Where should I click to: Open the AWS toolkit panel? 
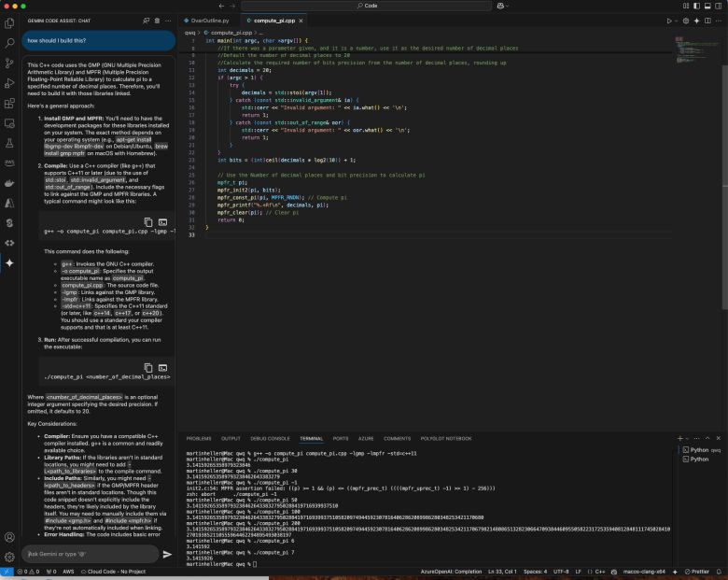point(9,162)
